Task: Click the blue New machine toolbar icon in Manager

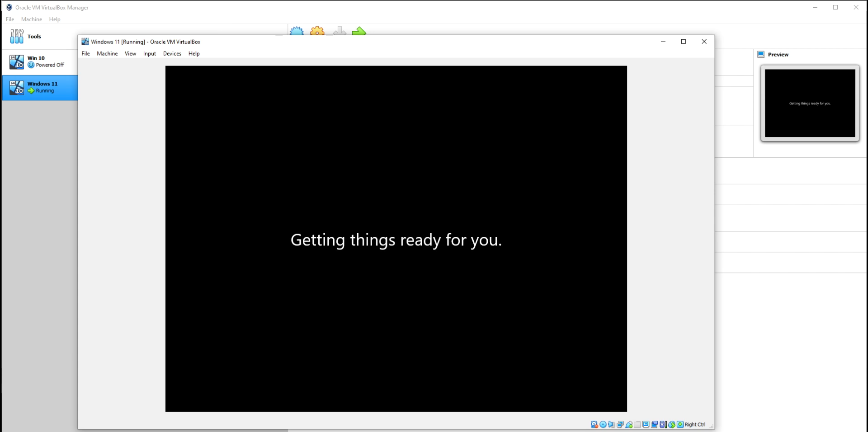Action: pos(297,31)
